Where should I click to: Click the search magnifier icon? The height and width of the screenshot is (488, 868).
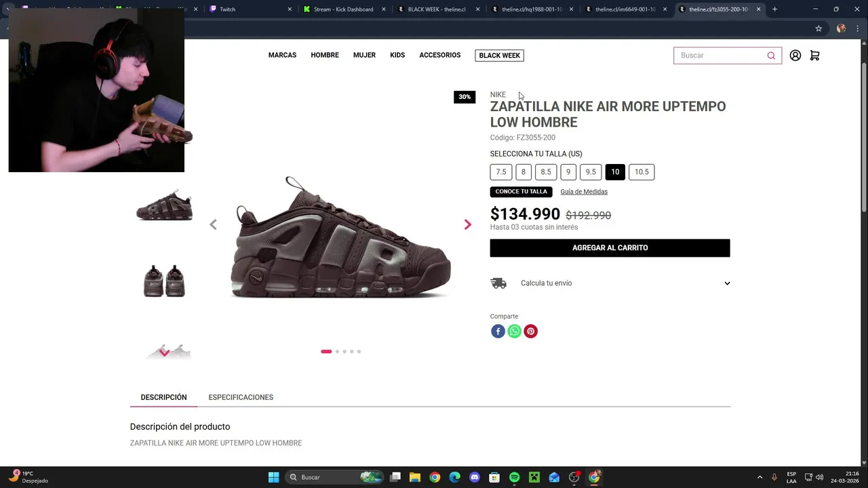pyautogui.click(x=771, y=56)
